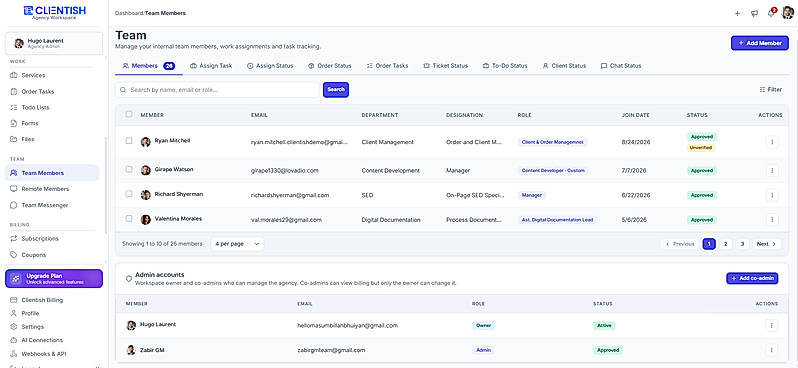Viewport: 798px width, 368px height.
Task: Open Team Messenger in the sidebar
Action: click(x=44, y=205)
